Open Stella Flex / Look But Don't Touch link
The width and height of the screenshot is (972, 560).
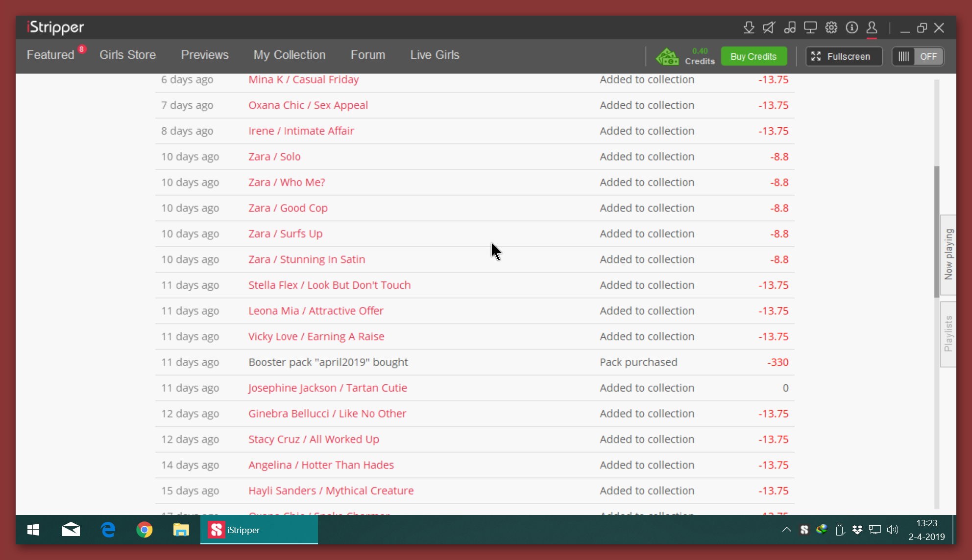pyautogui.click(x=329, y=285)
